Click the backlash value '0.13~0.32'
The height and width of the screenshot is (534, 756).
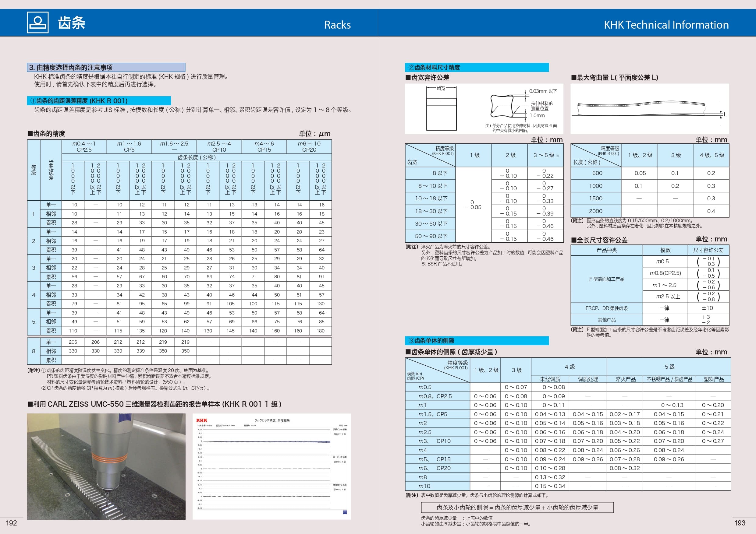click(x=550, y=477)
